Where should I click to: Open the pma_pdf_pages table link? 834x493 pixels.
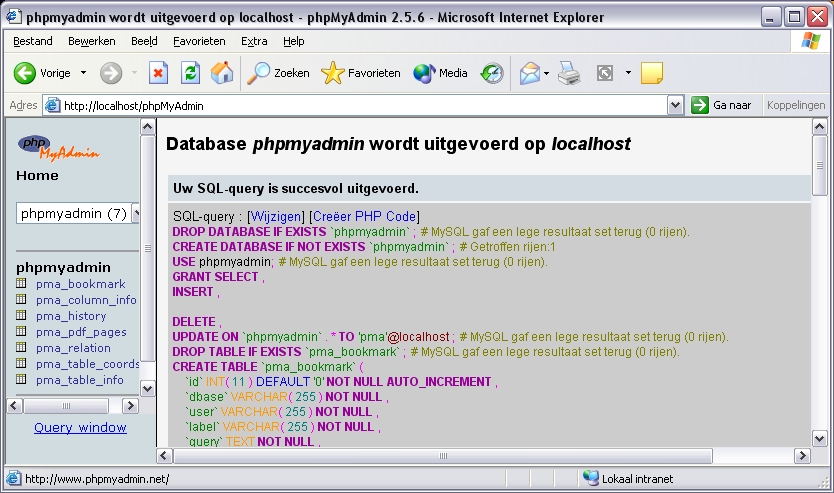(81, 332)
